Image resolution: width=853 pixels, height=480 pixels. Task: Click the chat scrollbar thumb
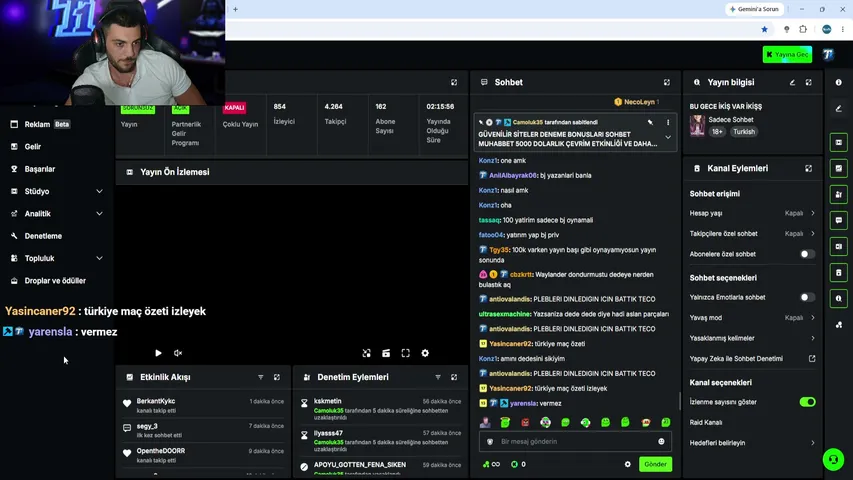(680, 401)
